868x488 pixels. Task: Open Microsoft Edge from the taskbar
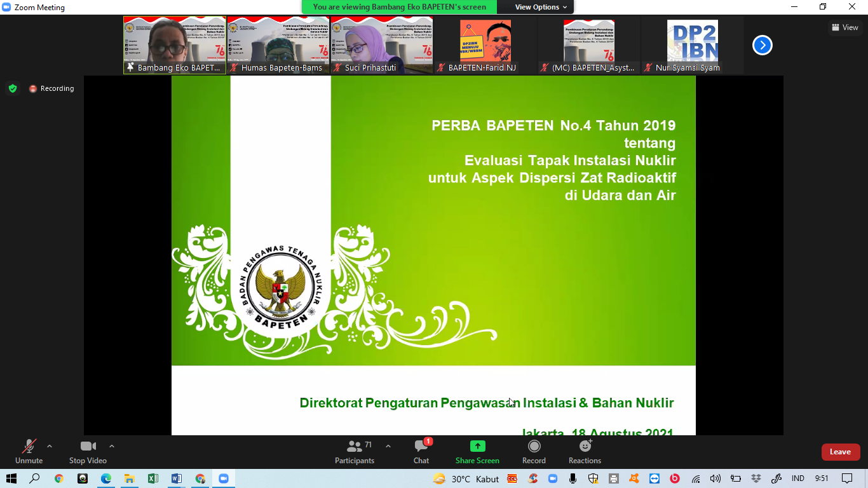(106, 478)
